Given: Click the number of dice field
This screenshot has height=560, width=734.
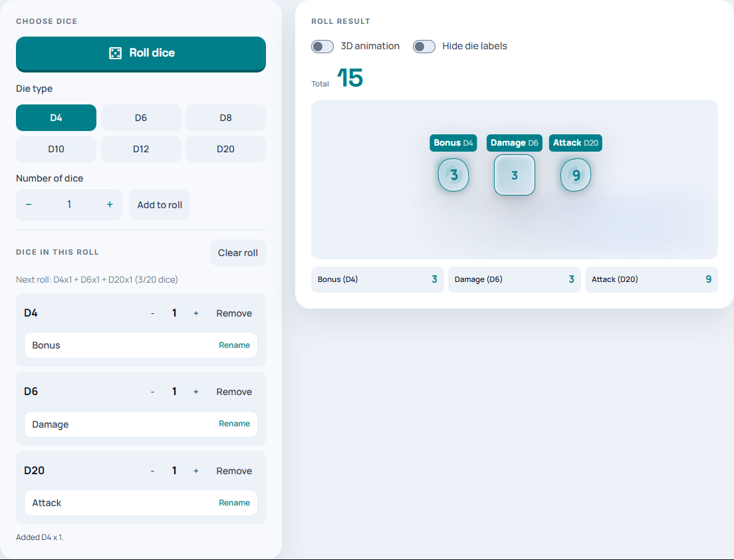Looking at the screenshot, I should tap(69, 205).
